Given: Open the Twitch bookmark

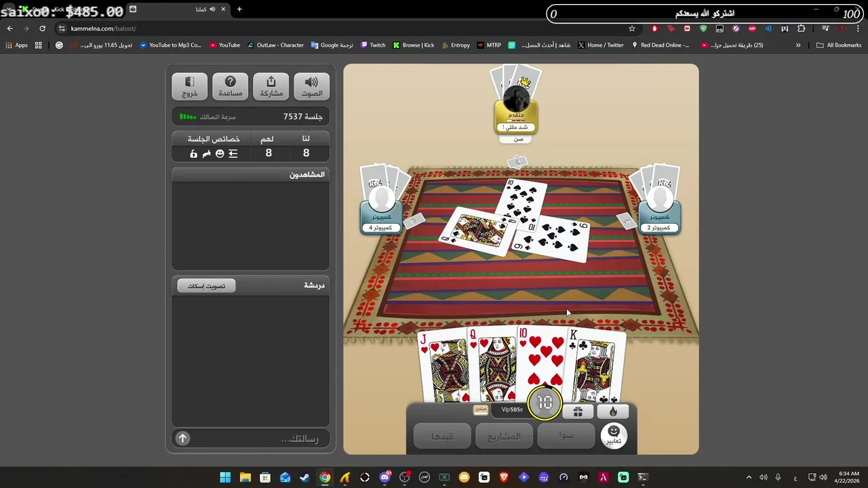Looking at the screenshot, I should 373,45.
